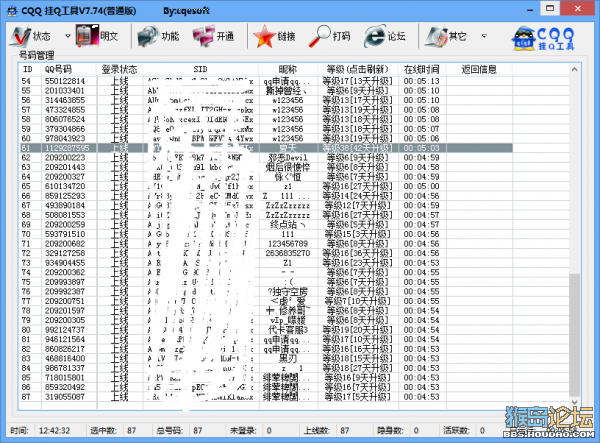The width and height of the screenshot is (600, 443).
Task: Click the list scroll down arrow
Action: [574, 402]
